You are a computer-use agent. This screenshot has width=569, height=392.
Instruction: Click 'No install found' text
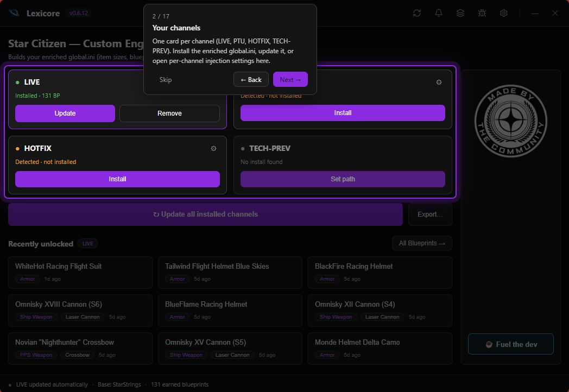click(x=262, y=162)
